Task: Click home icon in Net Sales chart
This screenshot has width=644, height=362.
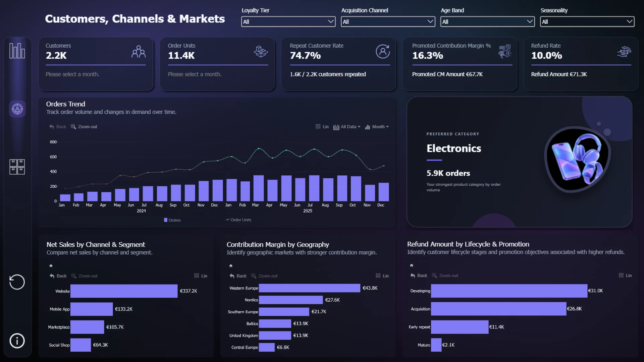Action: click(x=51, y=266)
